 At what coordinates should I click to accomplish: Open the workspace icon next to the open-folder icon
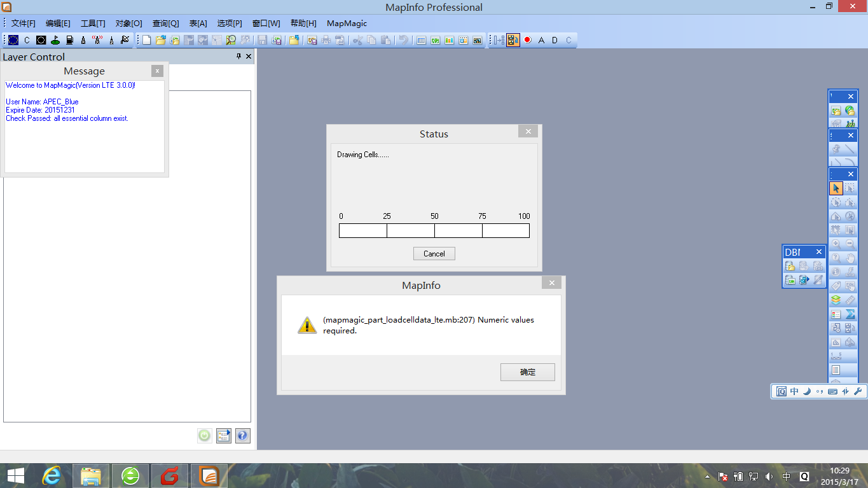pyautogui.click(x=174, y=40)
